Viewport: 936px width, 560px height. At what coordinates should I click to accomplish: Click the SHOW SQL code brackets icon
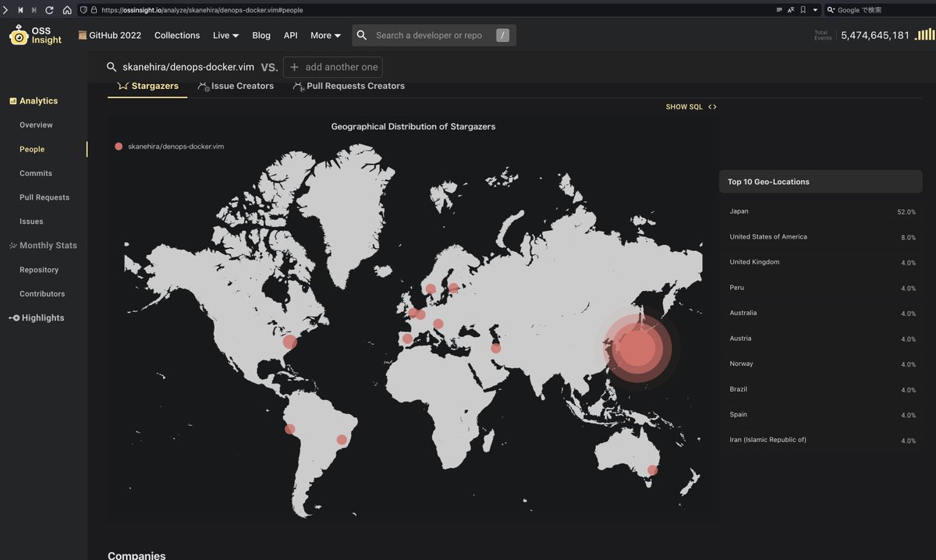coord(712,107)
